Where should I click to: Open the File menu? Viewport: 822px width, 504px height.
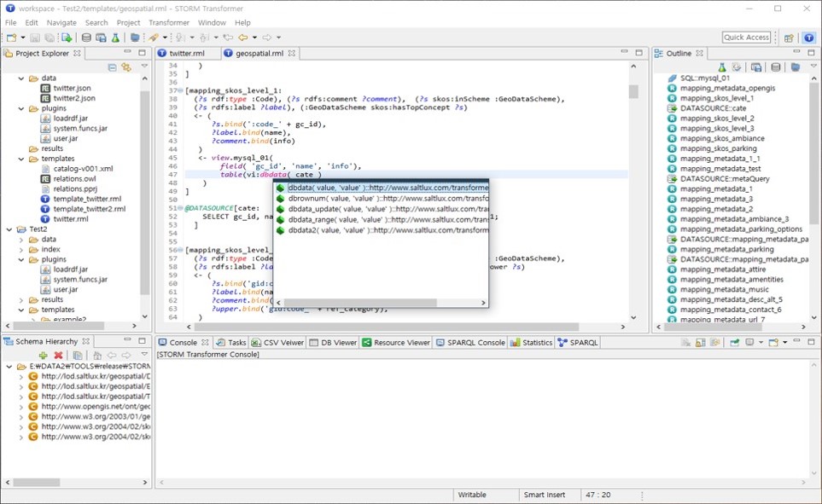click(x=11, y=22)
